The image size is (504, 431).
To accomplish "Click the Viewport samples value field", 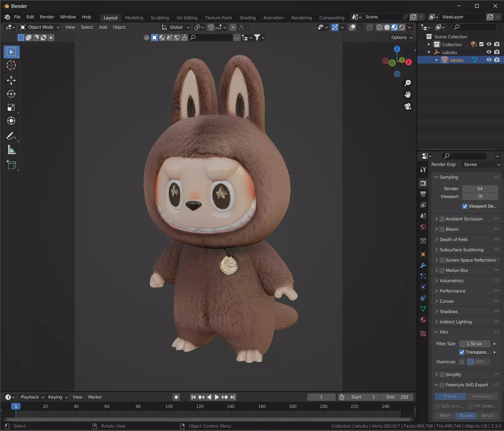I will [480, 196].
